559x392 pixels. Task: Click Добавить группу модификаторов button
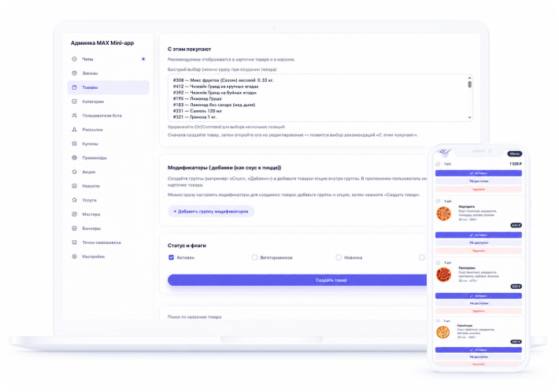pos(211,211)
